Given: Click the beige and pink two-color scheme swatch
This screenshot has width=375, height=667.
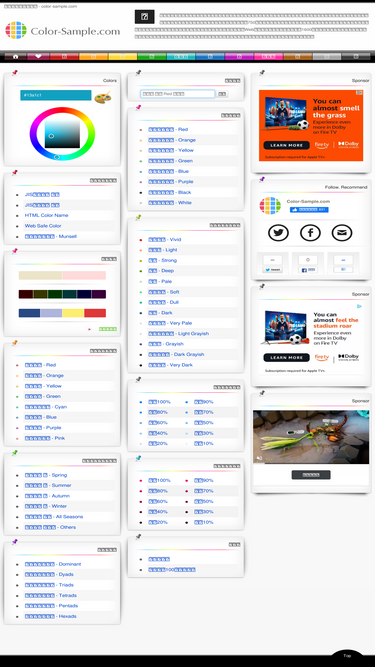Looking at the screenshot, I should [x=62, y=275].
